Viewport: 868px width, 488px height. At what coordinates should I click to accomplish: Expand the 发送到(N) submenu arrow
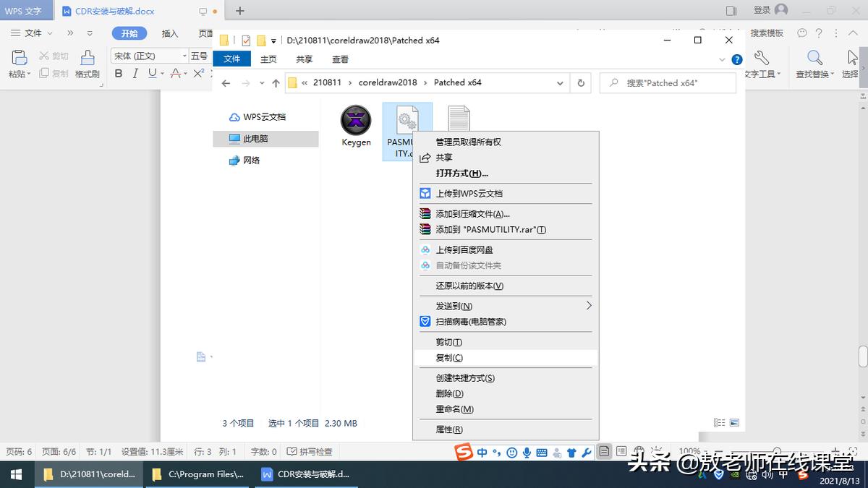(587, 305)
